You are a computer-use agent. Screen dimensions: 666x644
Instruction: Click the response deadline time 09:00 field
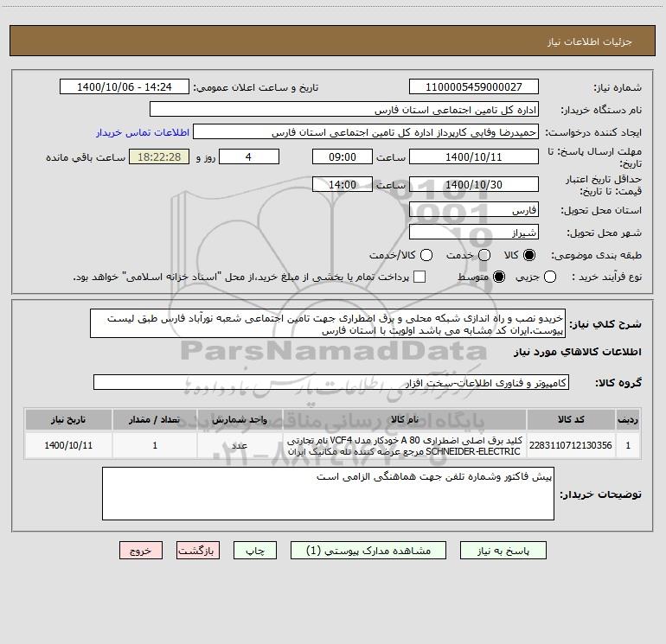[343, 157]
